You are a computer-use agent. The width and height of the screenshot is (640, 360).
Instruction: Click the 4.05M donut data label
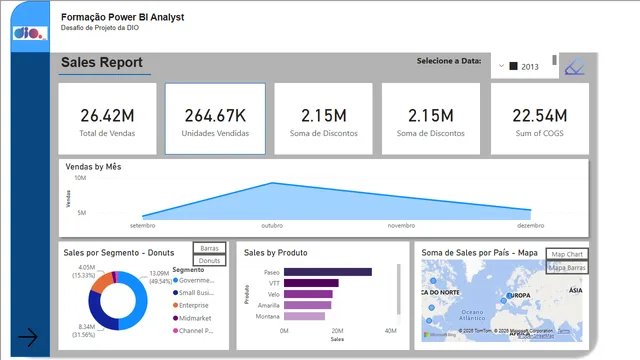(x=84, y=271)
